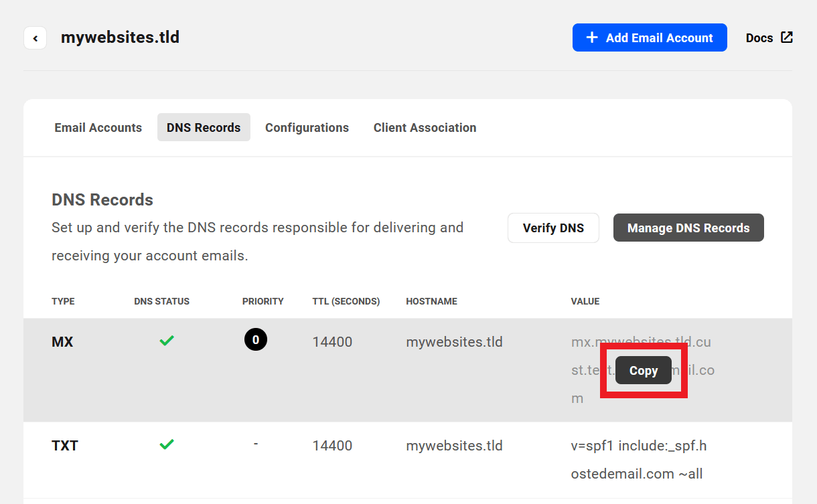This screenshot has width=817, height=504.
Task: Click the green checkmark on the TXT record
Action: click(x=167, y=444)
